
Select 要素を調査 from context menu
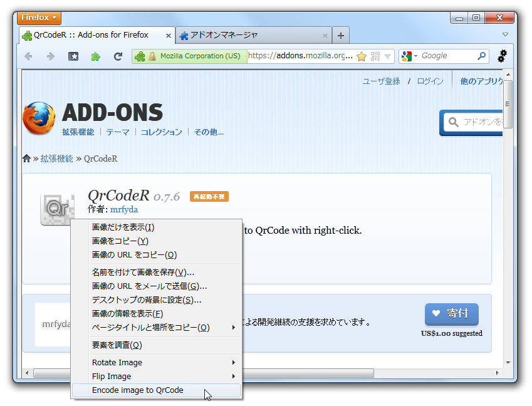(x=157, y=345)
